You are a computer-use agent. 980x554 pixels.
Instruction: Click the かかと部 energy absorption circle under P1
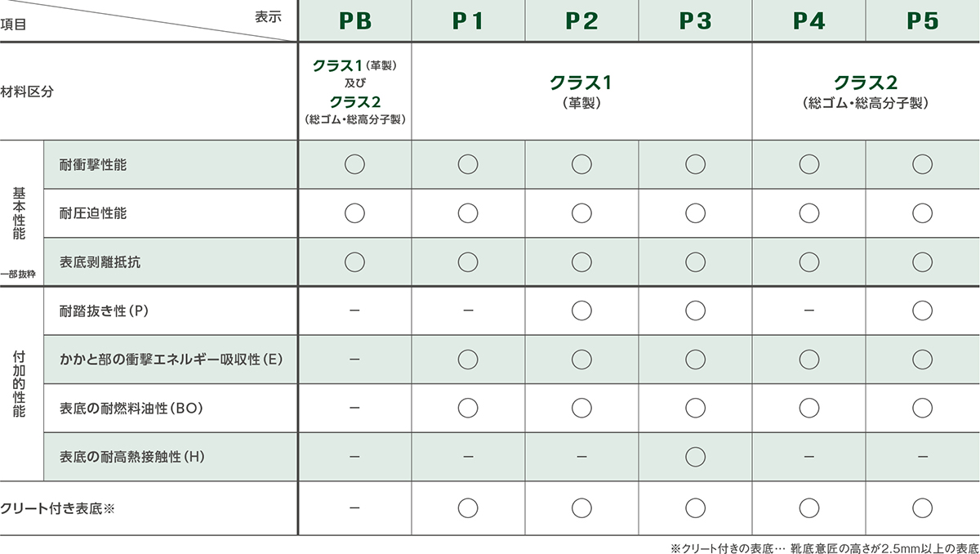tap(468, 359)
